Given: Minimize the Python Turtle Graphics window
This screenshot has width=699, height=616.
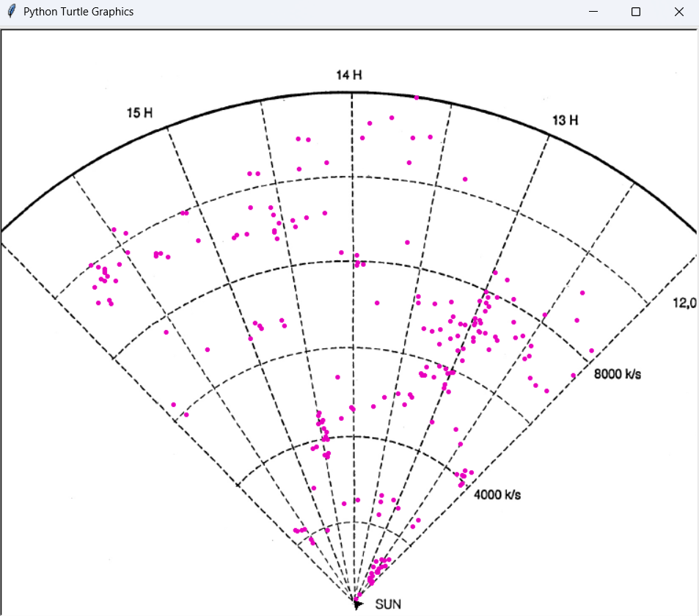Looking at the screenshot, I should coord(593,12).
